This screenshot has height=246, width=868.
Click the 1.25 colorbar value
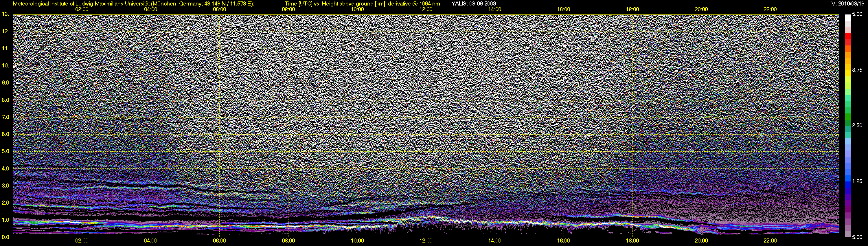[x=857, y=181]
